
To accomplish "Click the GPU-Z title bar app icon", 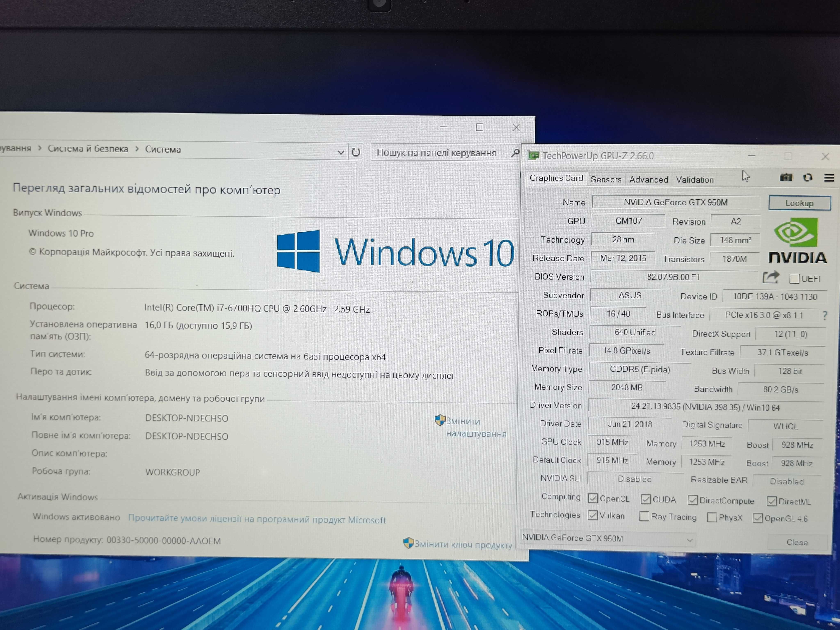I will pos(533,155).
